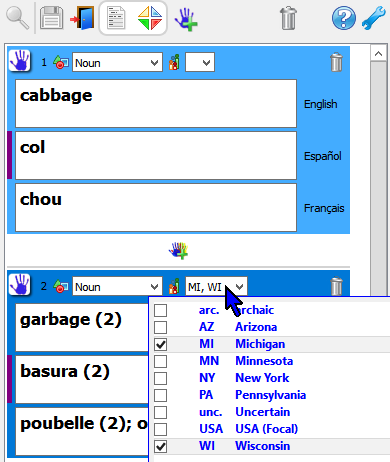Click the cabbage English text field

(156, 103)
